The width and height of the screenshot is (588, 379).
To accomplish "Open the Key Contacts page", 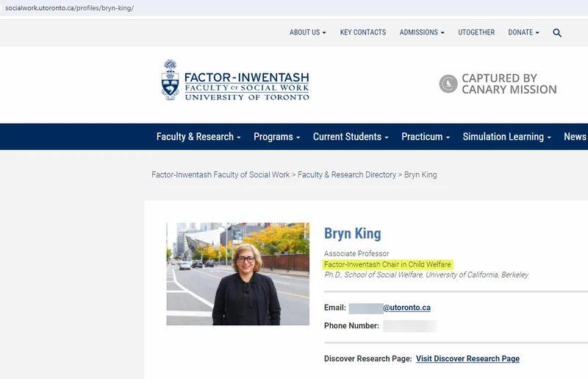I will point(363,32).
